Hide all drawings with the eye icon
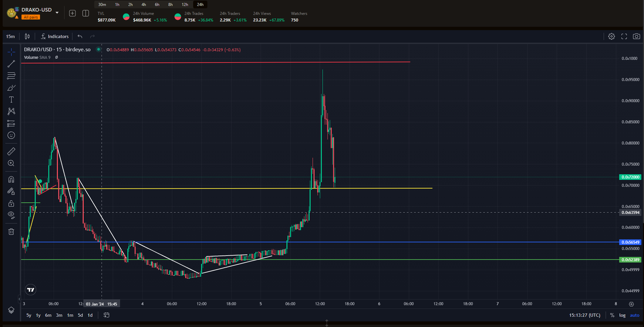Screen dimensions: 644x327 [x=11, y=215]
